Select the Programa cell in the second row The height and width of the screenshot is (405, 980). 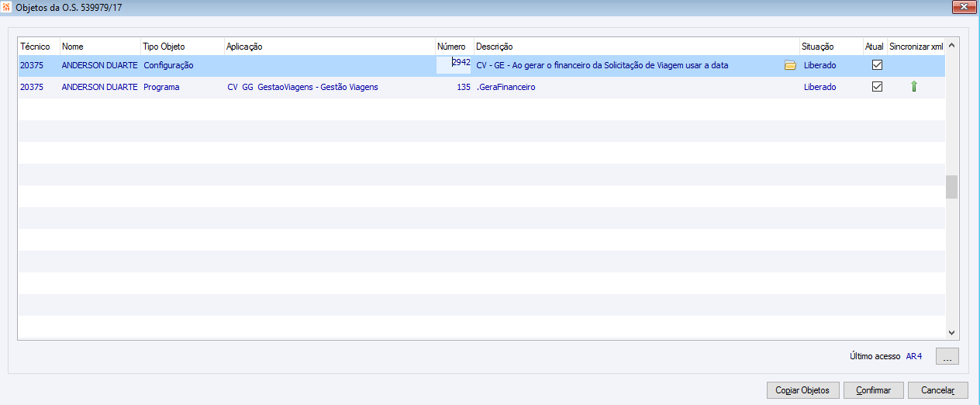click(x=161, y=87)
